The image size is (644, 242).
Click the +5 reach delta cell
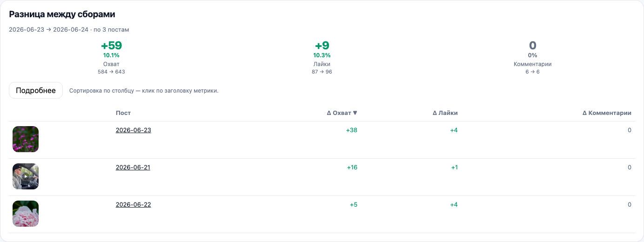[x=354, y=204]
